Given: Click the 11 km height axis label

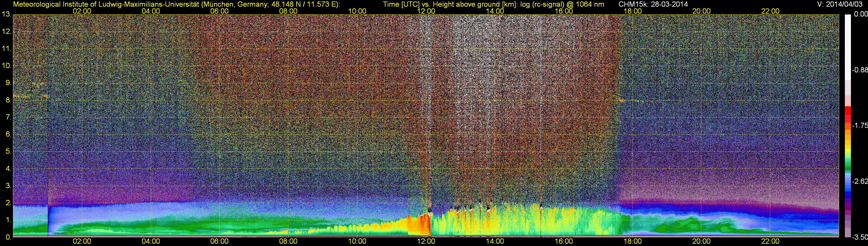Looking at the screenshot, I should (x=6, y=49).
